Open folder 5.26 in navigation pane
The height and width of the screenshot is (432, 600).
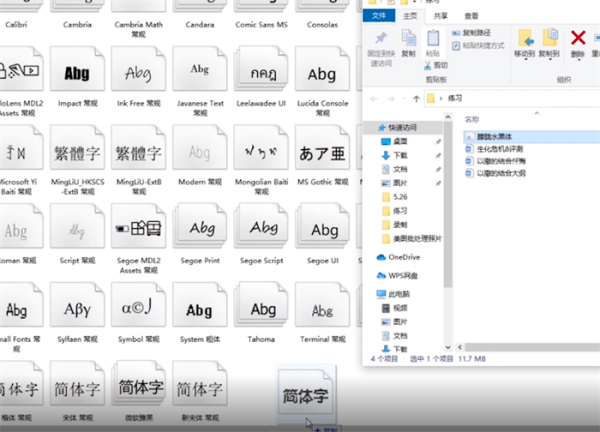coord(400,197)
